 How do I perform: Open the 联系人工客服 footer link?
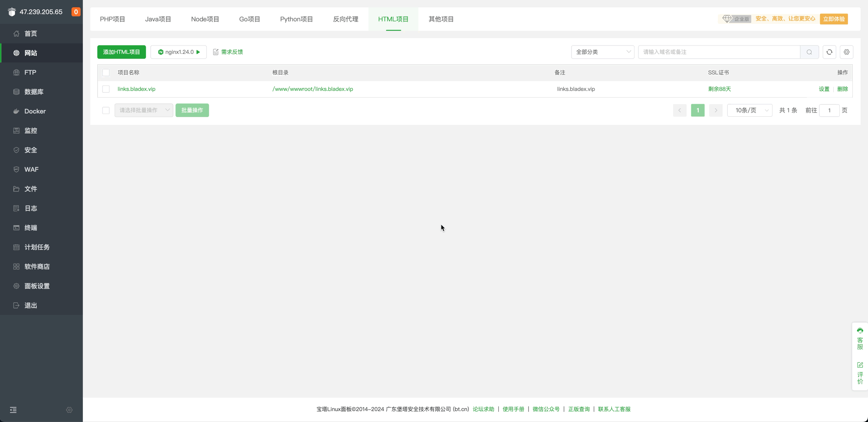614,409
